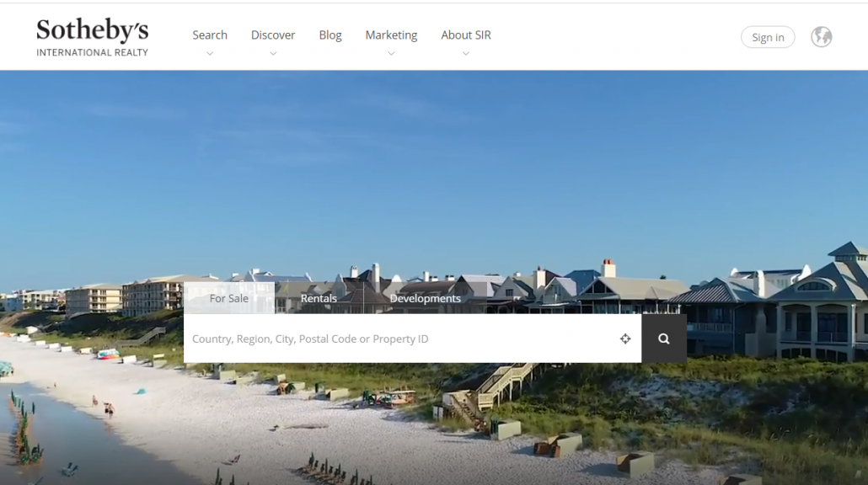Switch to the Rentals tab
868x485 pixels.
319,298
